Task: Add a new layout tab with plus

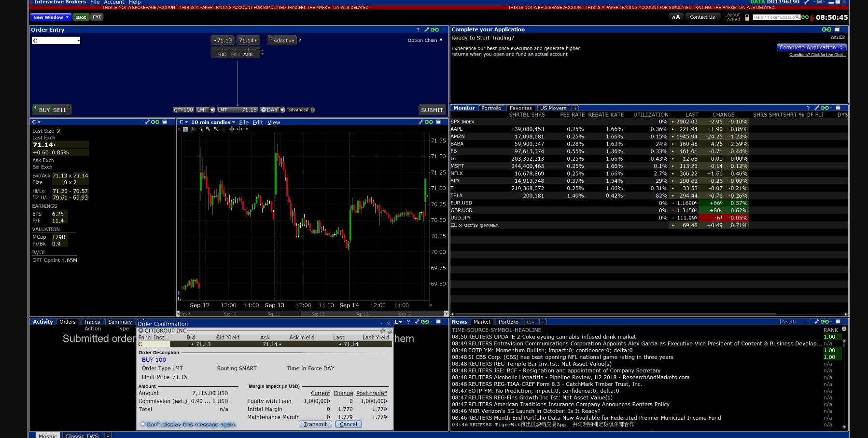Action: (x=108, y=436)
